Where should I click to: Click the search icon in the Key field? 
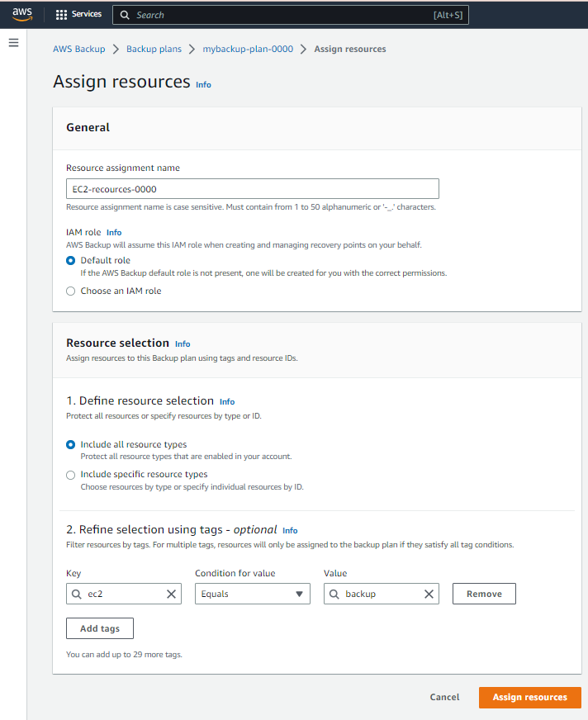click(x=77, y=594)
